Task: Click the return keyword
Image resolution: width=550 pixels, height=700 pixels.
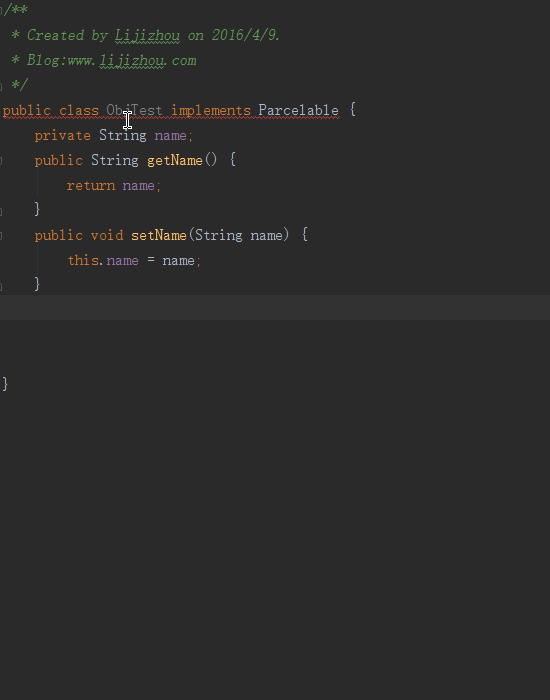Action: coord(91,185)
